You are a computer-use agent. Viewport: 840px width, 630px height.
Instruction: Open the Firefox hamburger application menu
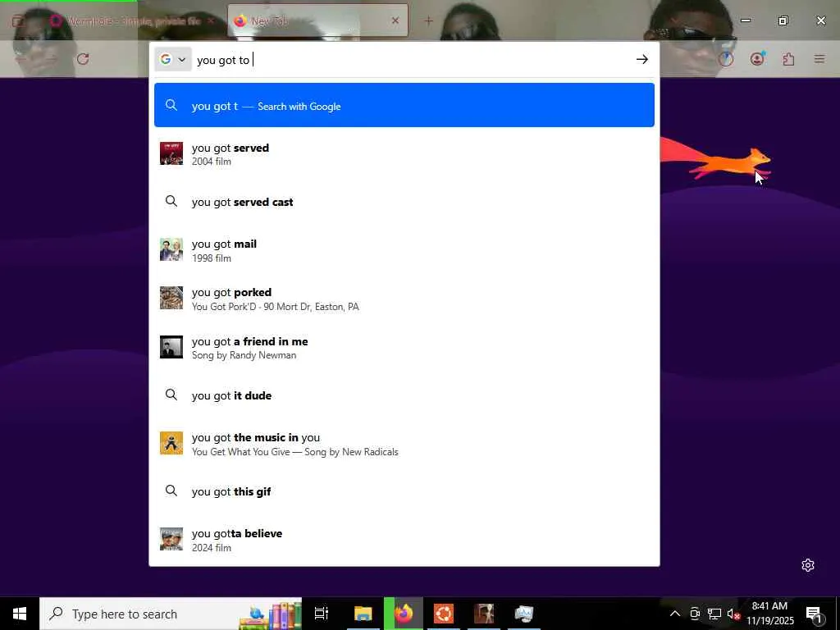(819, 59)
